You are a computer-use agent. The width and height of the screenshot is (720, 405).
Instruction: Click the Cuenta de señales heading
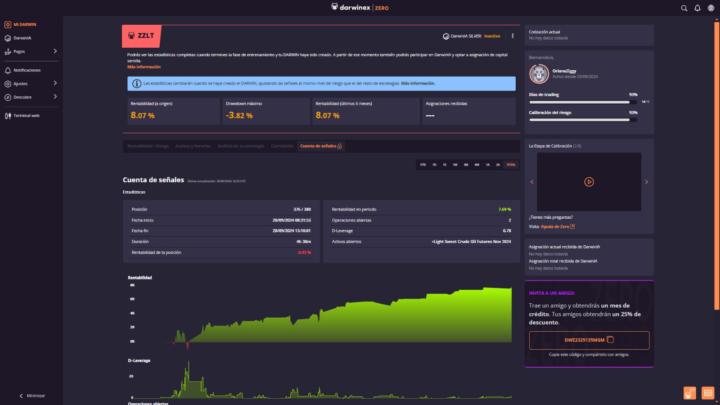[153, 180]
